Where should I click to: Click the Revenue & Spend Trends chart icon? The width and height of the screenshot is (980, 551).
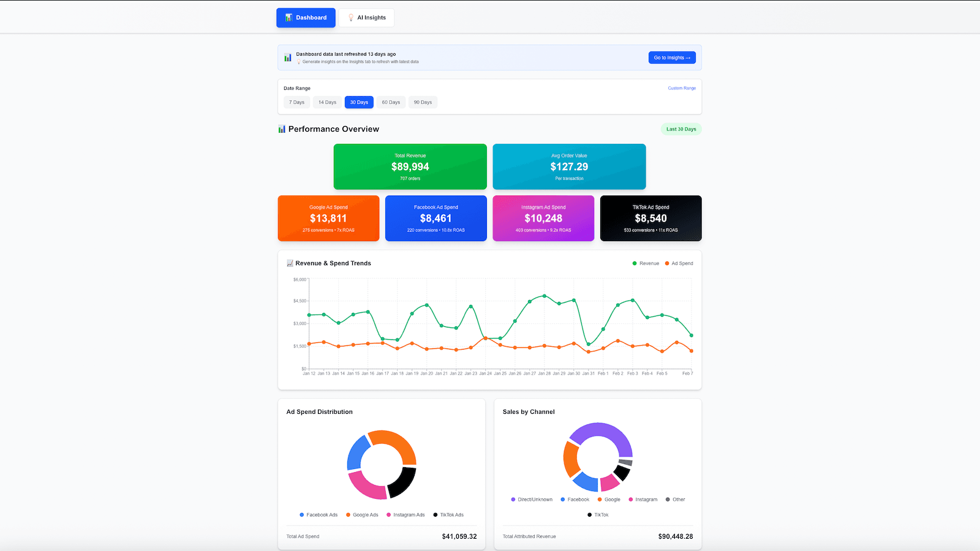pos(290,263)
